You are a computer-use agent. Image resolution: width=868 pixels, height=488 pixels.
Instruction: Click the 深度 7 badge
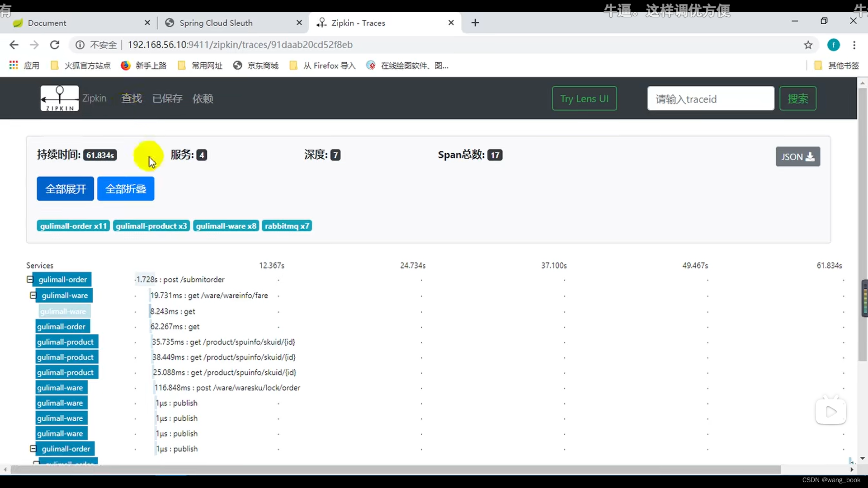click(x=335, y=155)
